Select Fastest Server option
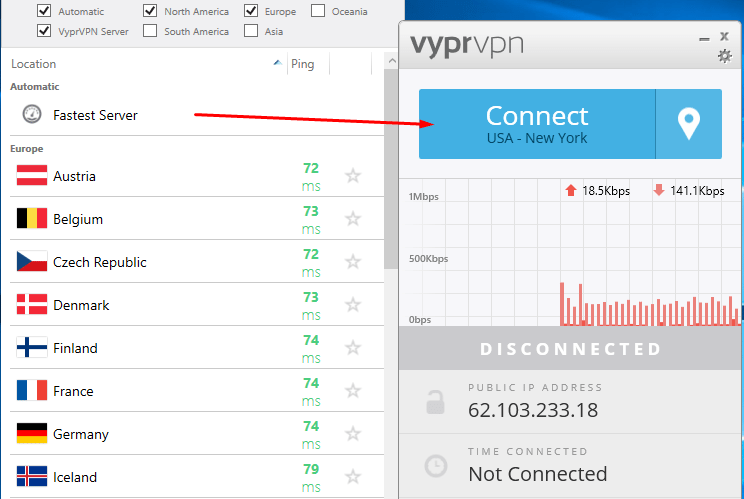This screenshot has height=499, width=744. point(196,115)
